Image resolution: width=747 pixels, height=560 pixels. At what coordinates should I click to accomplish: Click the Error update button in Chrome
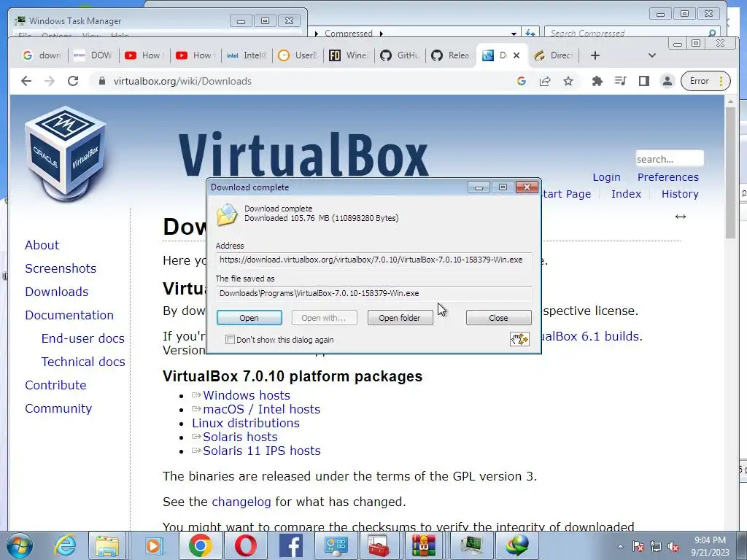click(x=705, y=81)
